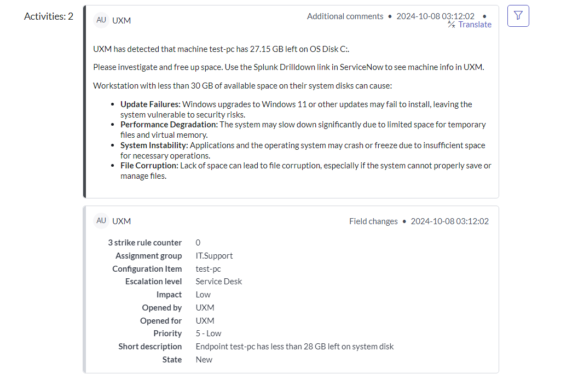Screen dimensions: 584x392
Task: Click the State value 'New'
Action: point(204,360)
